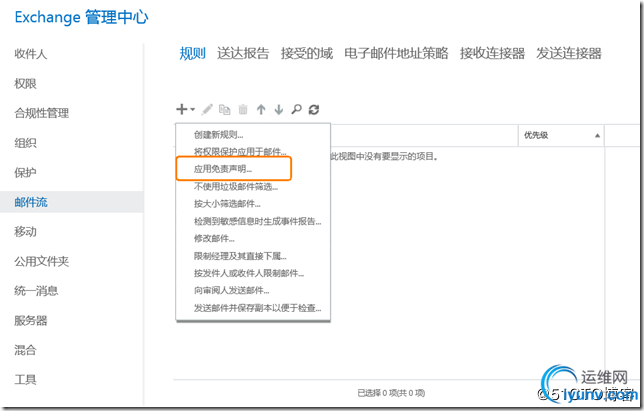Open 移动 in the sidebar

(25, 232)
